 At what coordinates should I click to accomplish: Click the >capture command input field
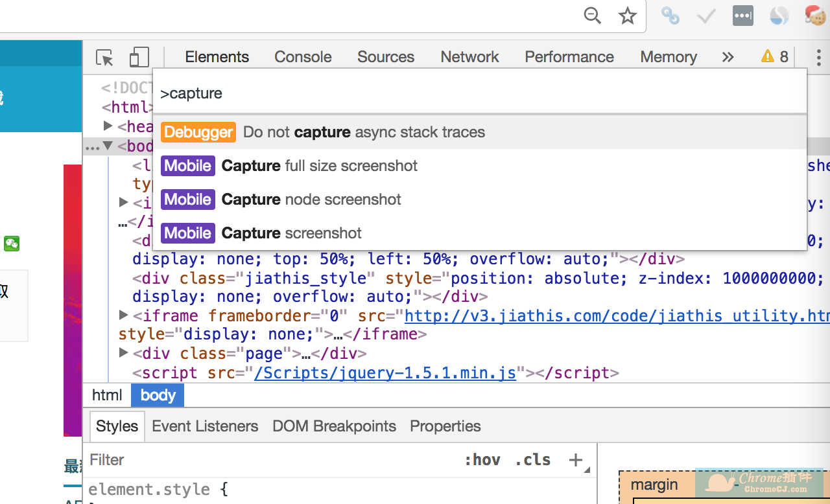coord(480,93)
